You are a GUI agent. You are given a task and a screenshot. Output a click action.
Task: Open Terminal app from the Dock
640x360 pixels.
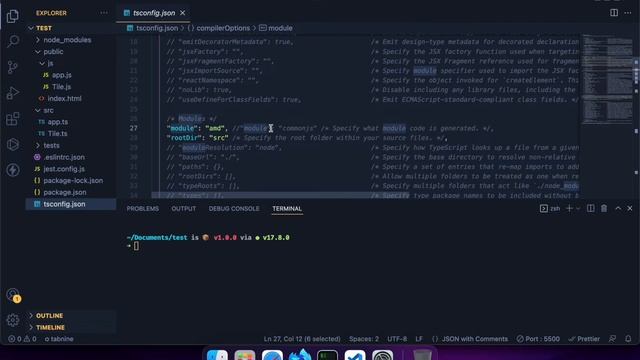(x=327, y=355)
